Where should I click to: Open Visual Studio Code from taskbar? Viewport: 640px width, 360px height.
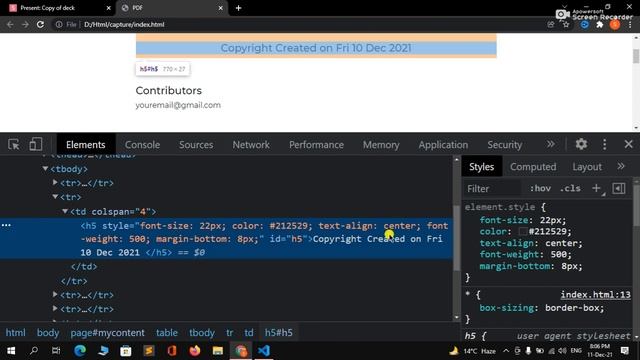pyautogui.click(x=264, y=351)
